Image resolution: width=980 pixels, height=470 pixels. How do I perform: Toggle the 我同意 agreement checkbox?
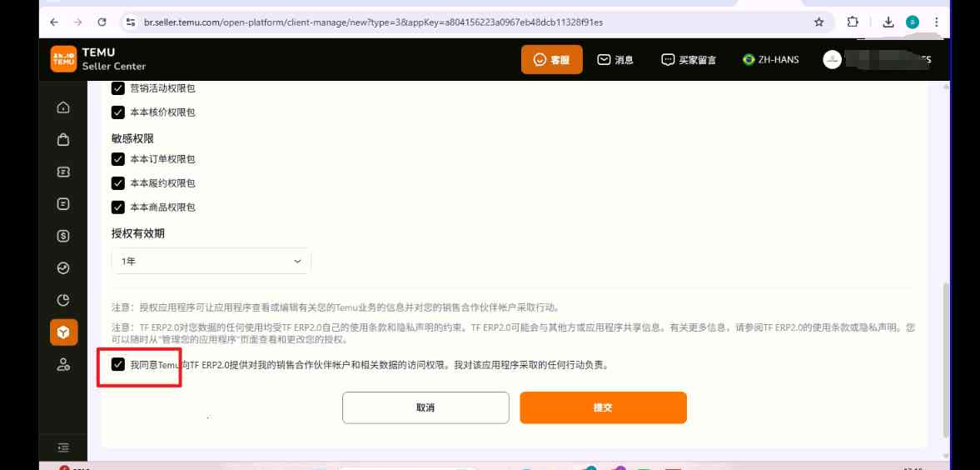point(118,364)
